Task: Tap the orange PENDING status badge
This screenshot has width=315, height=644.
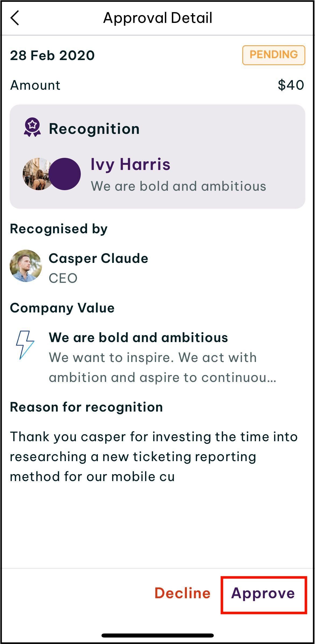Action: (274, 55)
